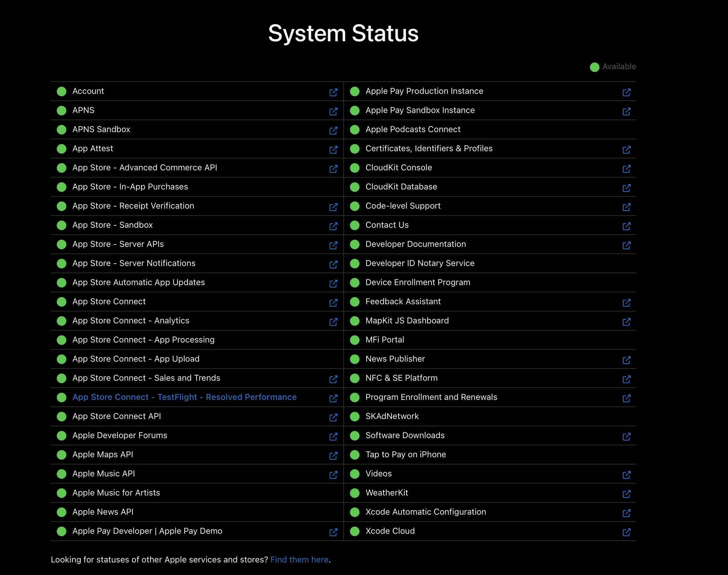Image resolution: width=728 pixels, height=575 pixels.
Task: Open Apple Pay Developer Demo link icon
Action: [x=333, y=532]
